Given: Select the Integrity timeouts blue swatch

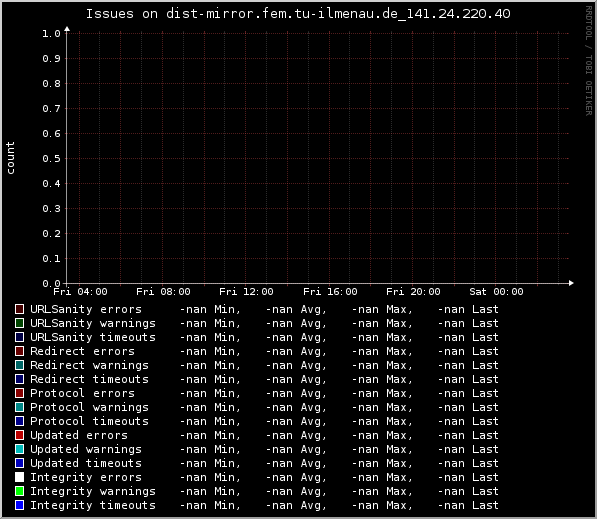Looking at the screenshot, I should click(x=19, y=505).
